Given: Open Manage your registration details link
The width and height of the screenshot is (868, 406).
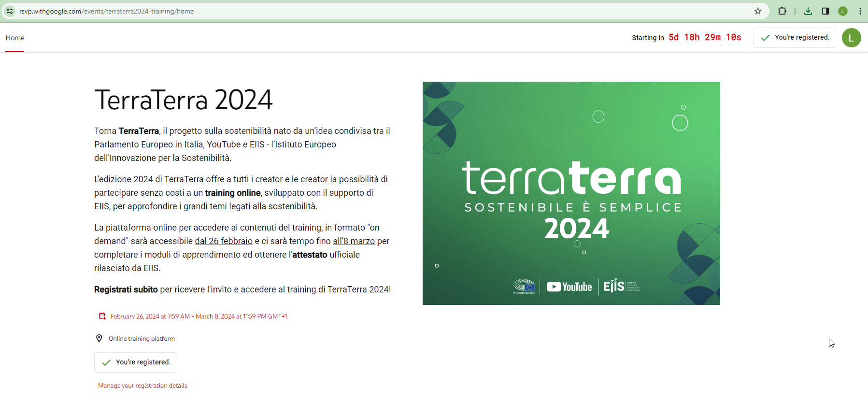Looking at the screenshot, I should pyautogui.click(x=142, y=386).
